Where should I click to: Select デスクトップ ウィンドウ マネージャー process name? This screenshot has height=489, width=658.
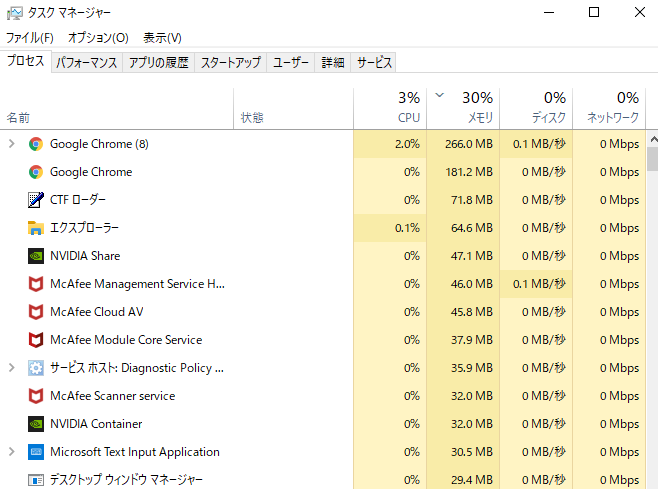[126, 480]
